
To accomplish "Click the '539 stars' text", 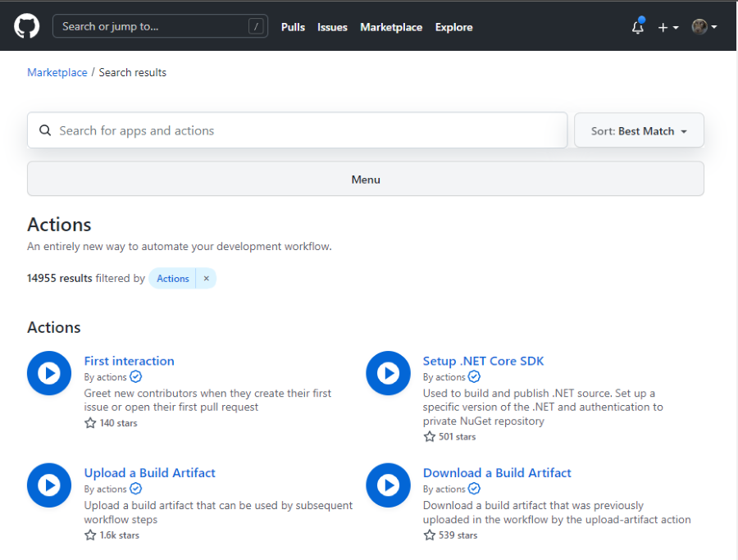I will [458, 535].
